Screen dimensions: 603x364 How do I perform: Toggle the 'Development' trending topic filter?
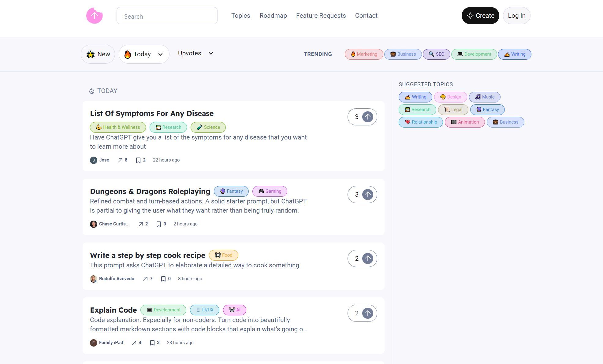pos(474,54)
